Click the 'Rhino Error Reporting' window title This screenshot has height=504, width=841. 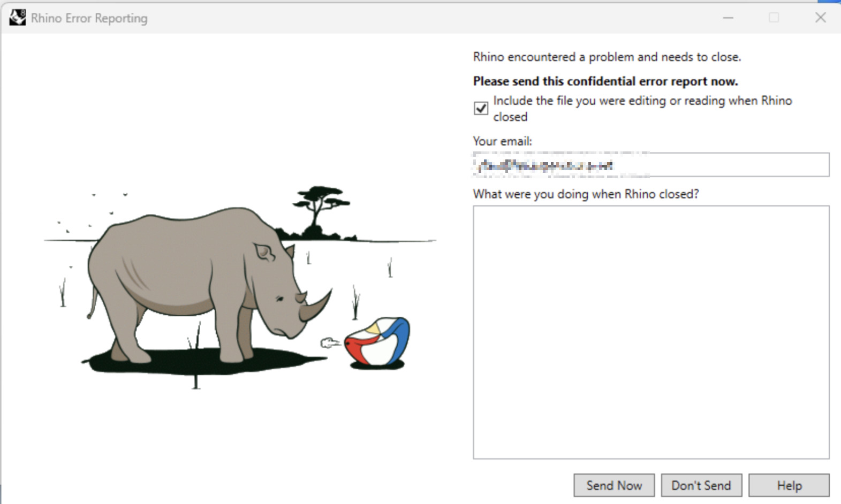point(89,18)
